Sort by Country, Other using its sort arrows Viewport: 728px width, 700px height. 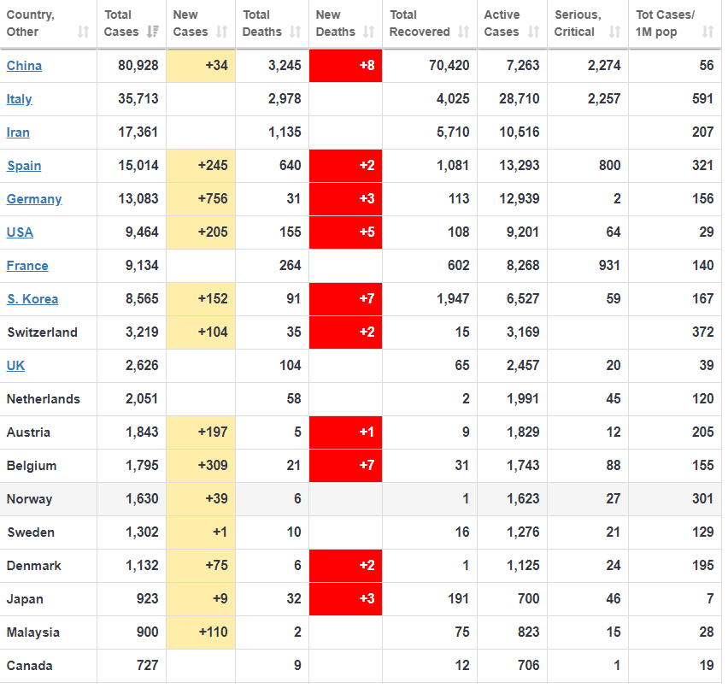pos(83,32)
